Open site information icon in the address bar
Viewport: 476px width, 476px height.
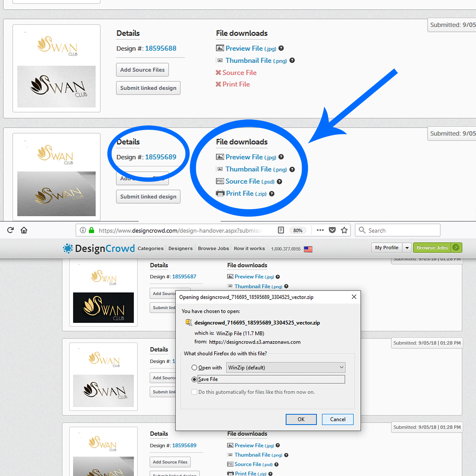(x=83, y=230)
